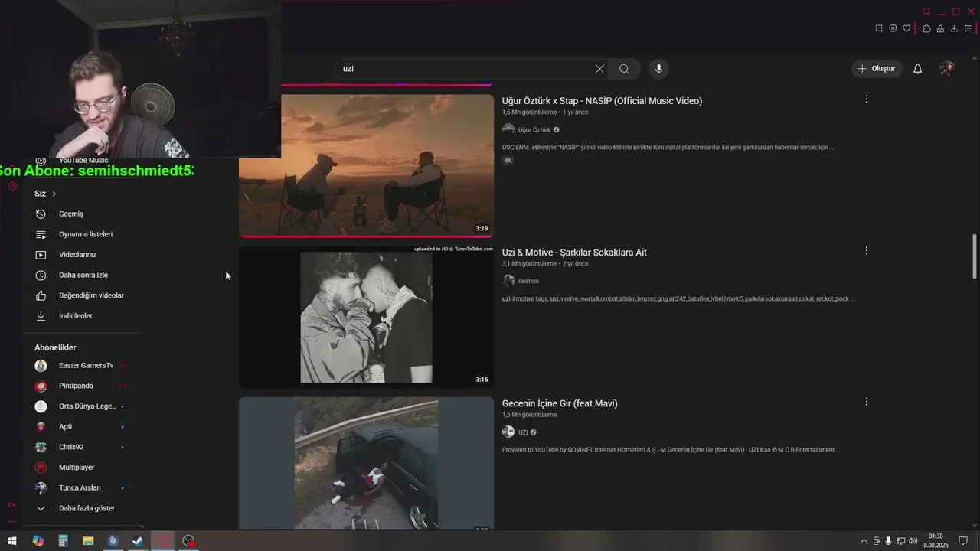Open the Pintipanda subscription
The image size is (980, 551).
tap(80, 386)
